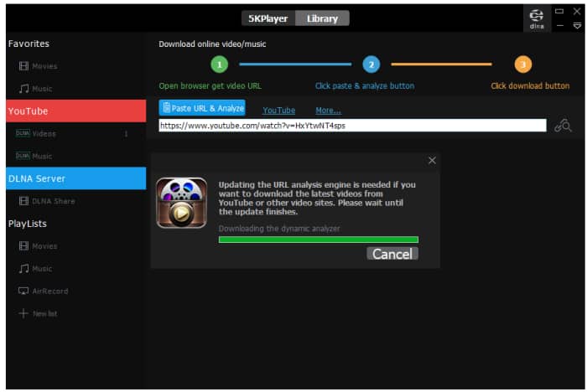Click 'Click paste & analyze button' text
Image resolution: width=587 pixels, height=392 pixels.
click(365, 86)
